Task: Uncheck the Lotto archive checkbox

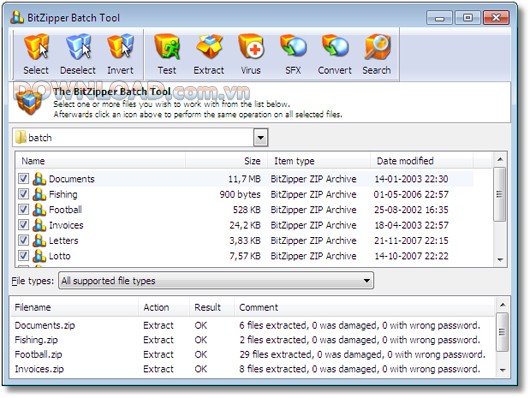Action: pos(23,256)
